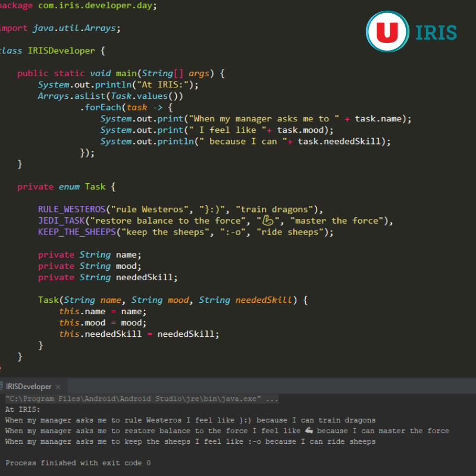Screen dimensions: 476x476
Task: Click the console line about train dragons
Action: click(190, 420)
